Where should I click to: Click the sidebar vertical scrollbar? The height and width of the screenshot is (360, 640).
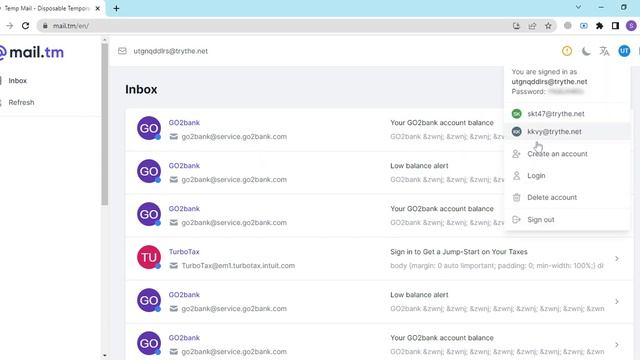[104, 124]
